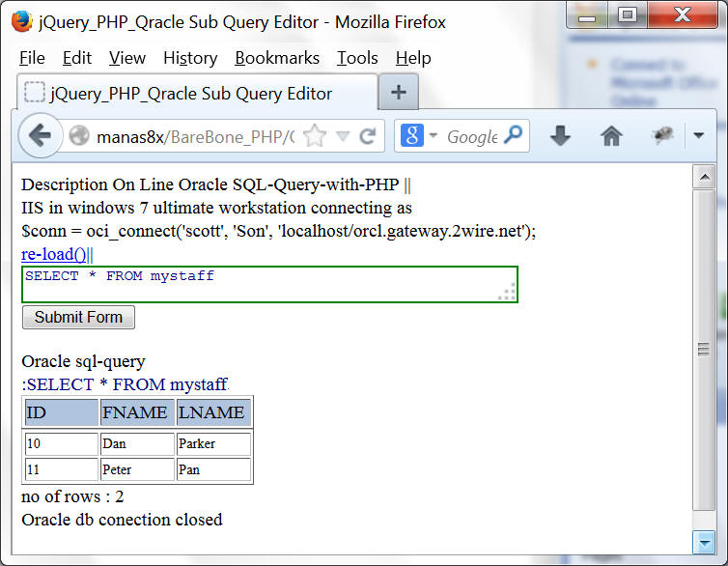Viewport: 728px width, 566px height.
Task: Click the FNAME column header
Action: [137, 412]
